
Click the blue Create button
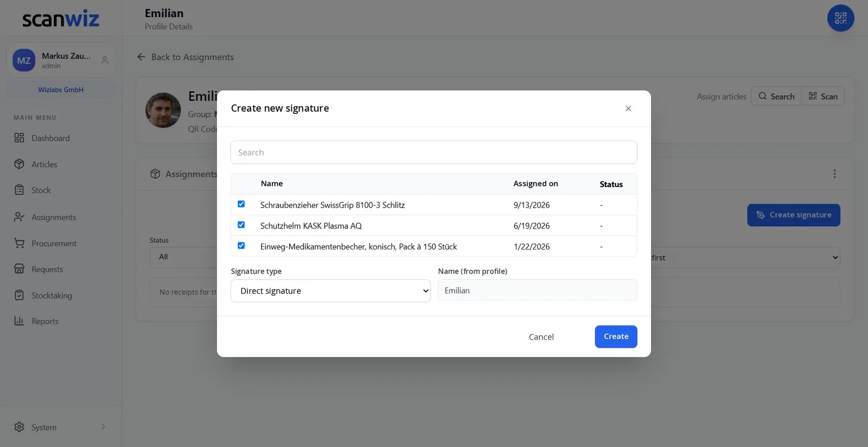click(x=616, y=337)
